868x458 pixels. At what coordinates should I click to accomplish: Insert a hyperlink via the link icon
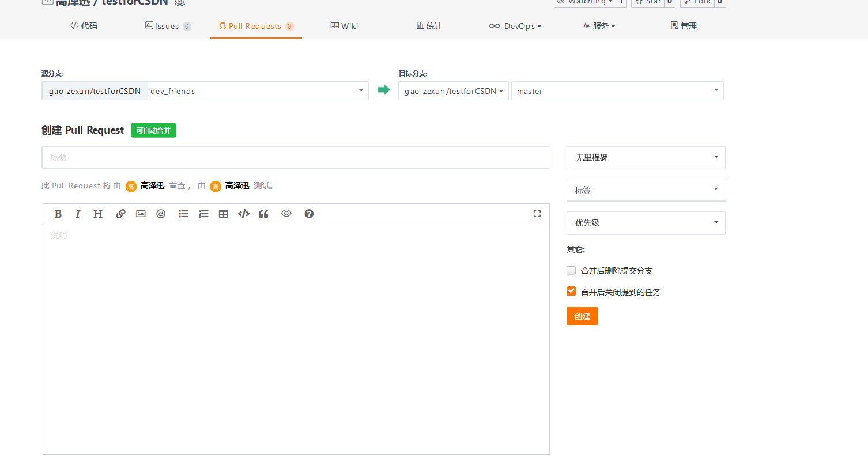pyautogui.click(x=120, y=214)
